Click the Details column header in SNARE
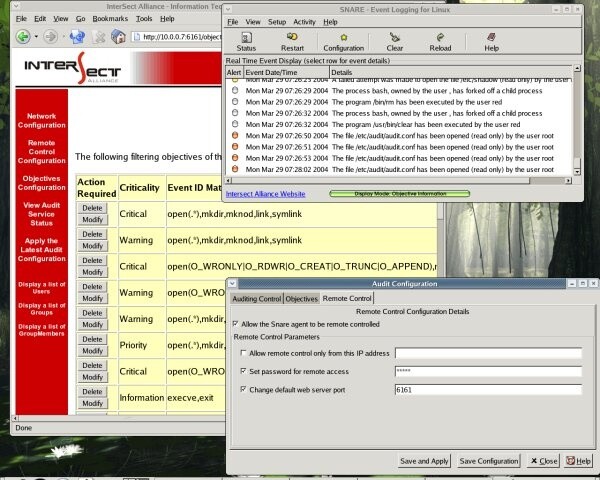This screenshot has width=600, height=480. coord(451,72)
